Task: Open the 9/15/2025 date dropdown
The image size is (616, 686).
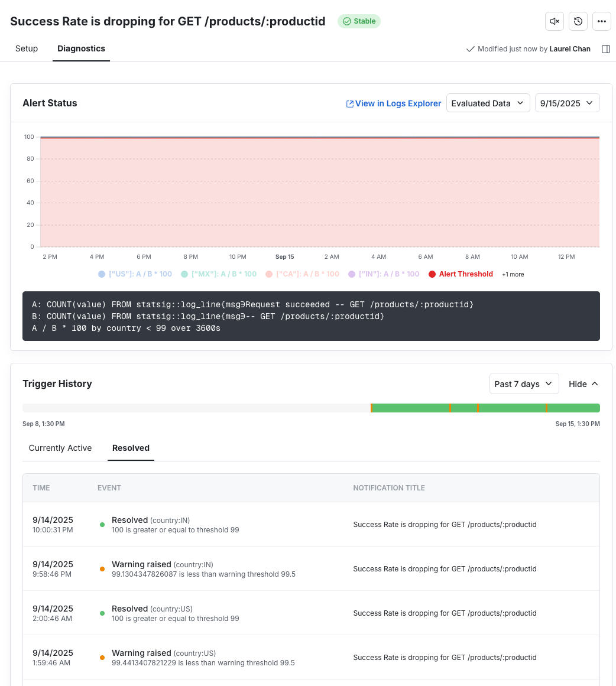Action: point(566,102)
